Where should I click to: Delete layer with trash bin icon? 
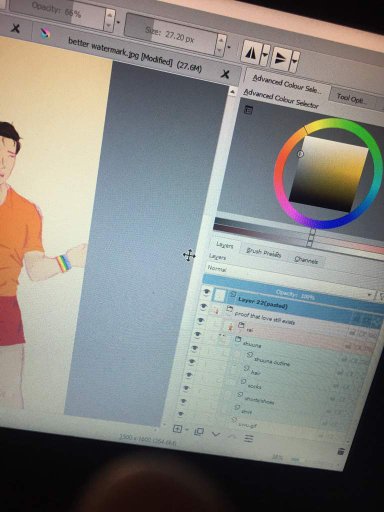[341, 451]
